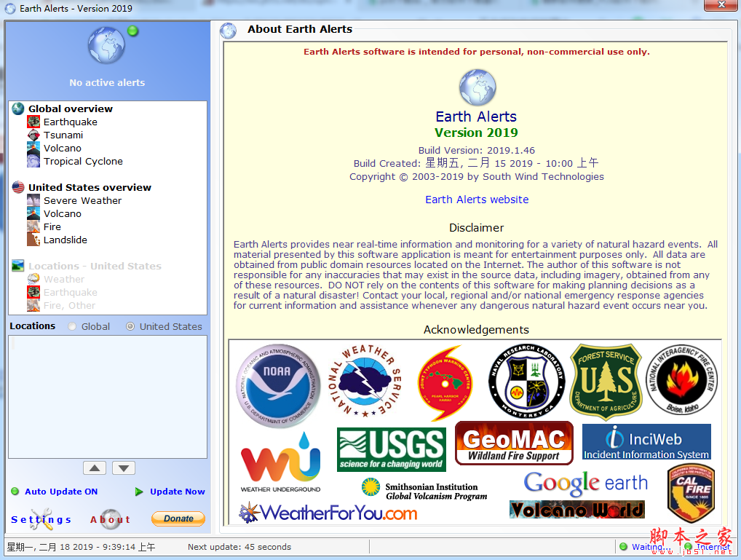741x560 pixels.
Task: Click the Landslide icon
Action: tap(33, 240)
